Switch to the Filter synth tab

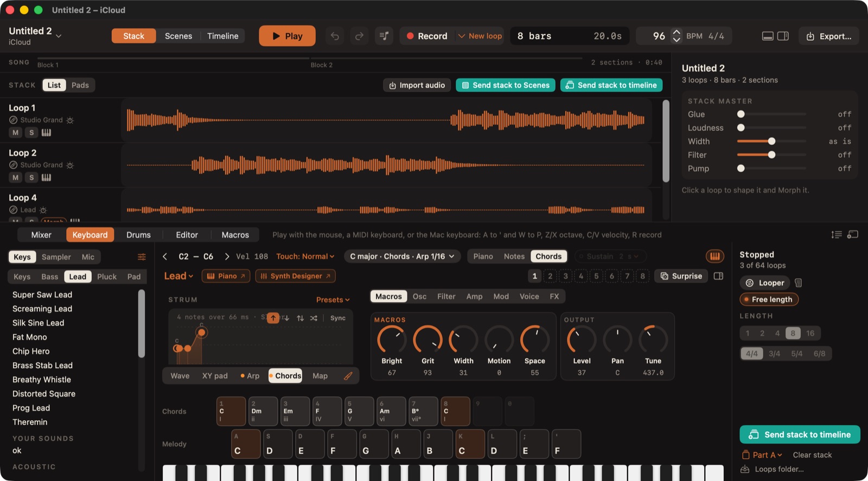tap(446, 296)
